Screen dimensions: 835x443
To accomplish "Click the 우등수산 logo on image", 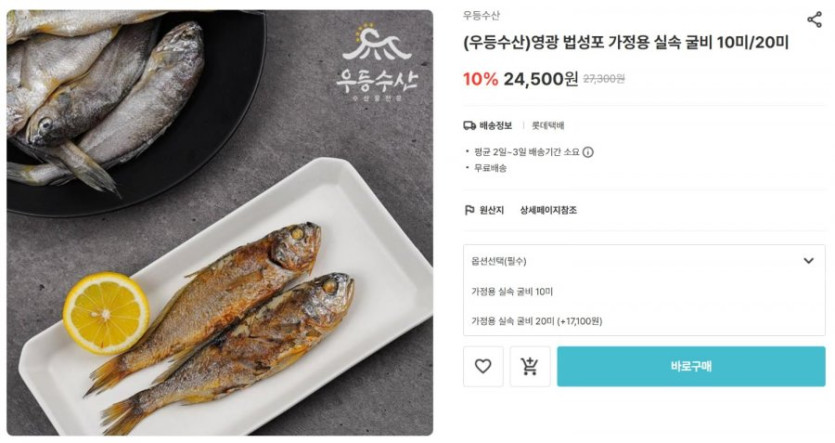I will tap(376, 63).
